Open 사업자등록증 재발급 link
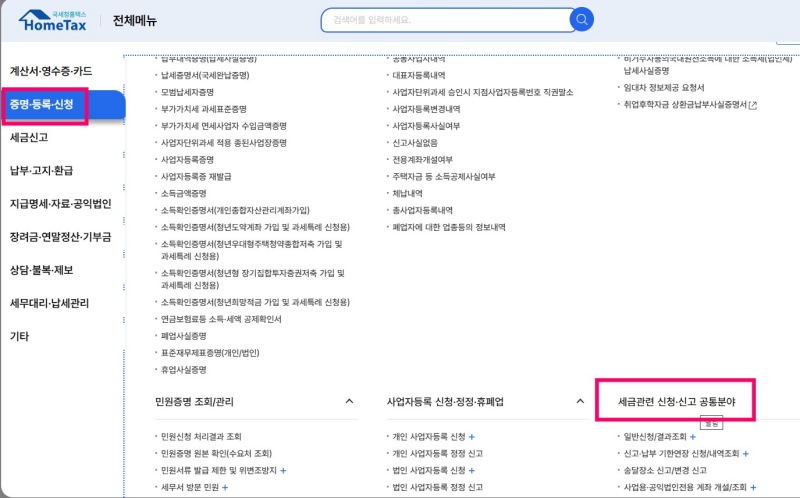This screenshot has height=498, width=800. [196, 176]
